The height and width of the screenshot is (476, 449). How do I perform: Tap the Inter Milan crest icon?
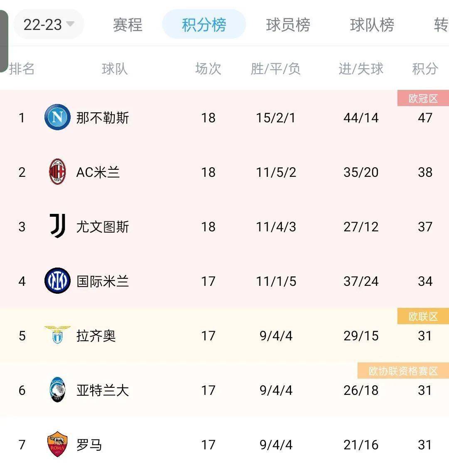[x=57, y=281]
